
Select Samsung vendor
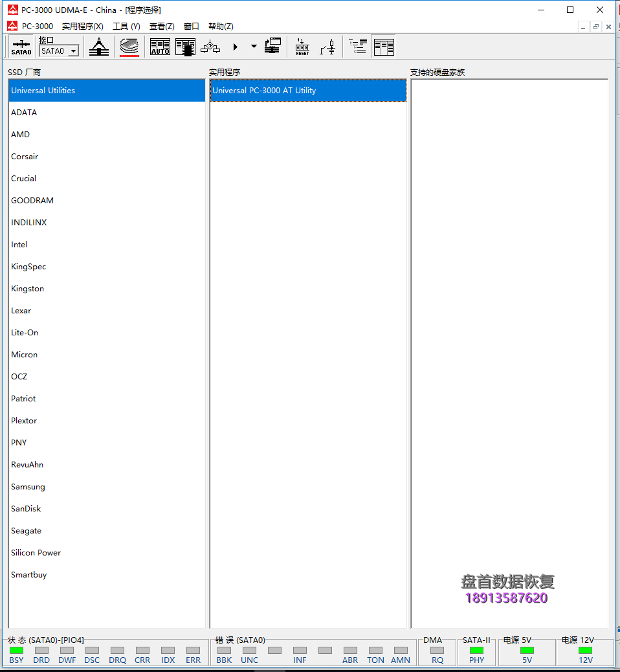107,486
